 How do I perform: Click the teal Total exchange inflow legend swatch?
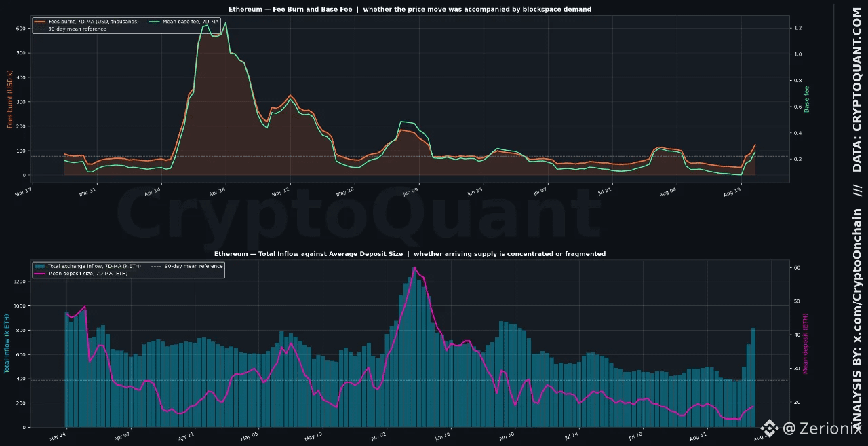[40, 266]
